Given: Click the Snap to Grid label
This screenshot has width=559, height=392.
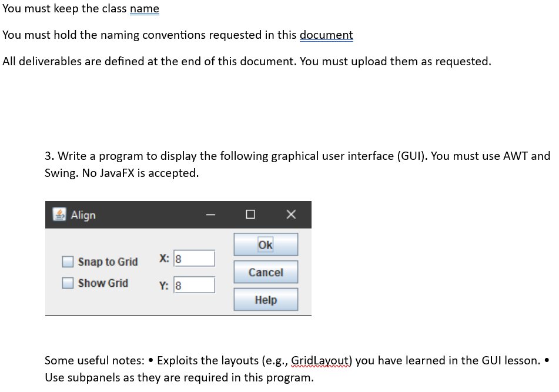Looking at the screenshot, I should (x=108, y=262).
